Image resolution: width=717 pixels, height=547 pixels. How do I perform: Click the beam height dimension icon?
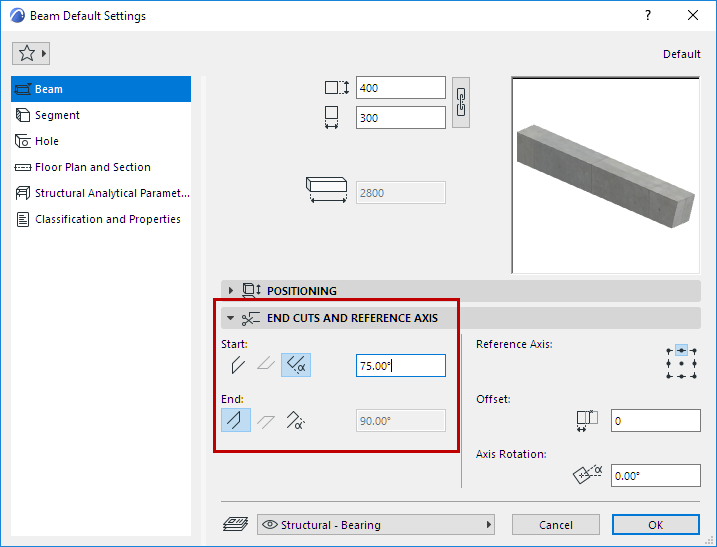[x=337, y=87]
